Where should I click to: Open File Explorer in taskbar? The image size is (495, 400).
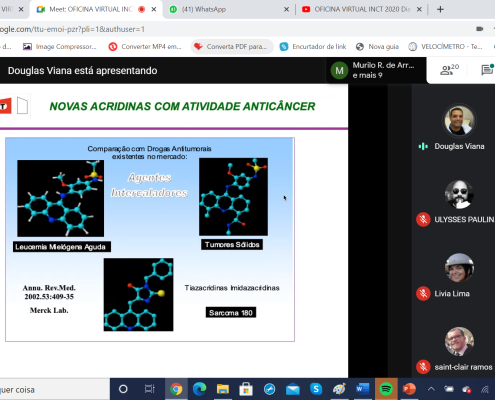[223, 389]
